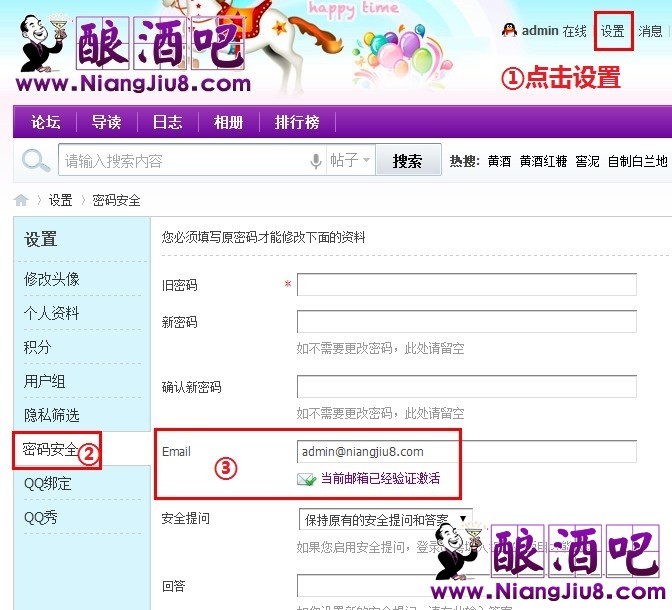Open the 论坛 forum tab

45,122
